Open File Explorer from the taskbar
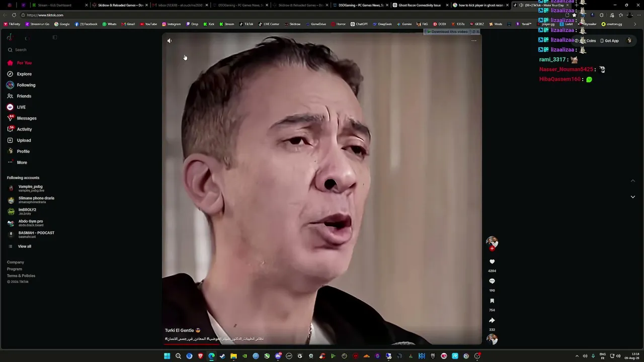The image size is (644, 362). tap(233, 356)
